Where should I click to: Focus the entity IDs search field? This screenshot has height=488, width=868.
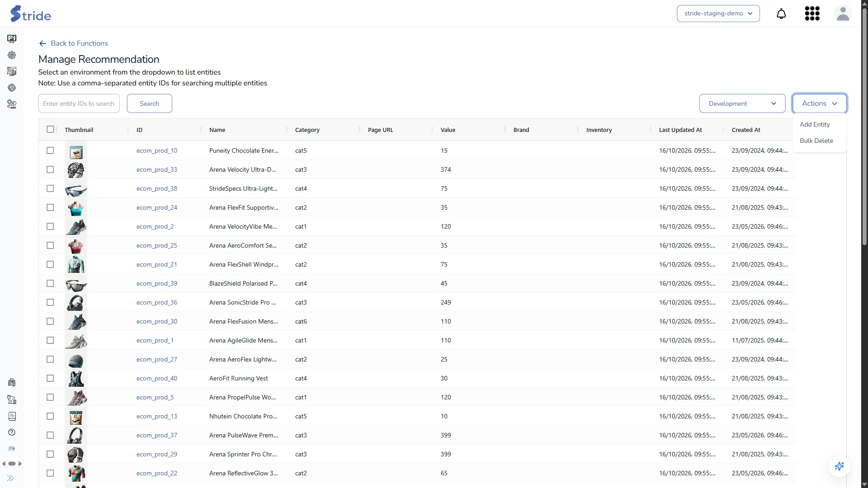79,103
